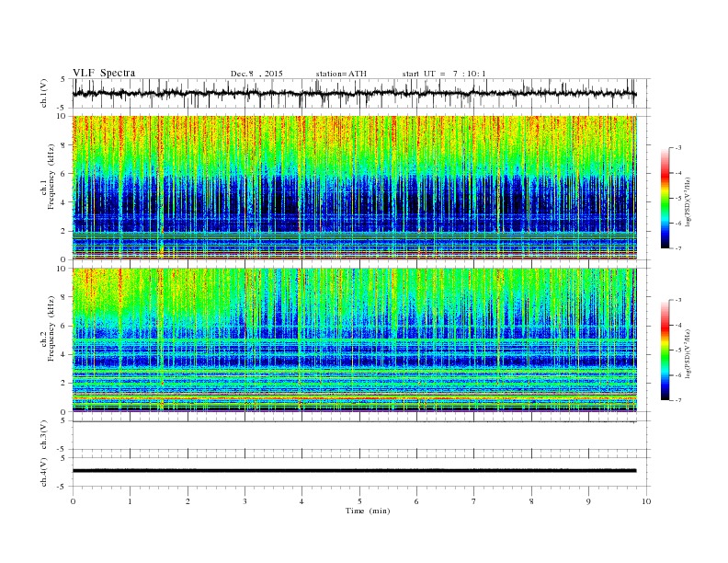Click the "2" time axis tick label
The width and height of the screenshot is (728, 563).
188,501
